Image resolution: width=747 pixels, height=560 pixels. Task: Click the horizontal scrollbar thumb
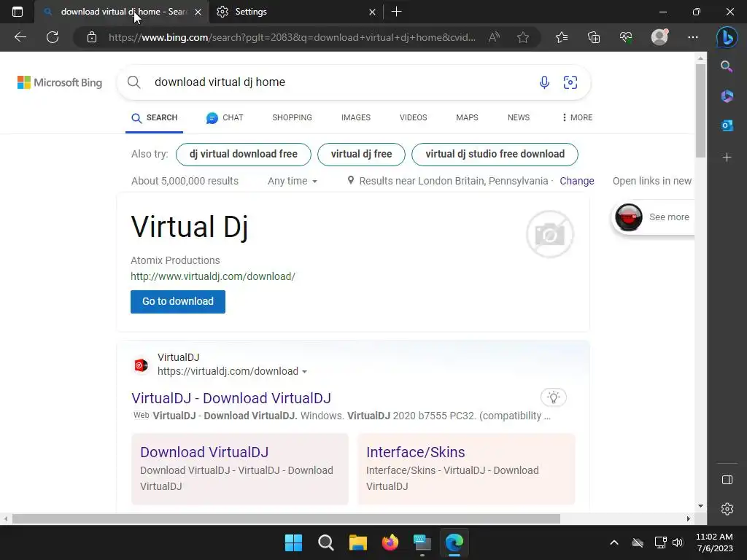point(286,518)
